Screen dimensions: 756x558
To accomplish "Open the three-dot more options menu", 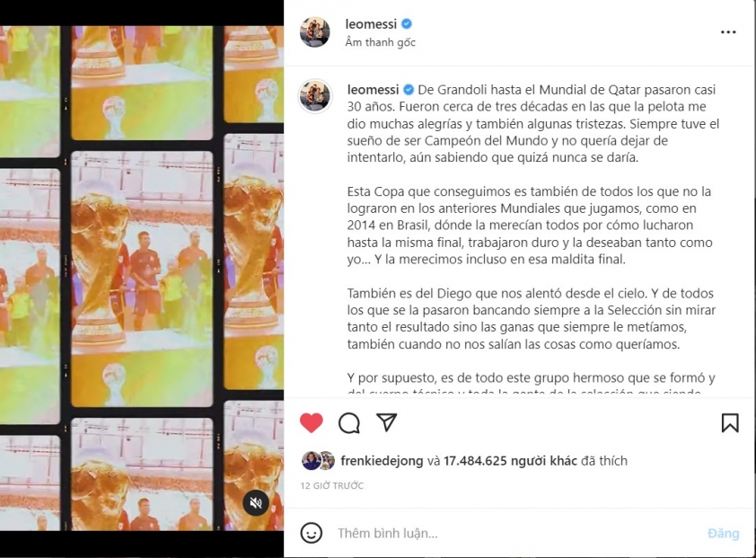I will tap(728, 31).
